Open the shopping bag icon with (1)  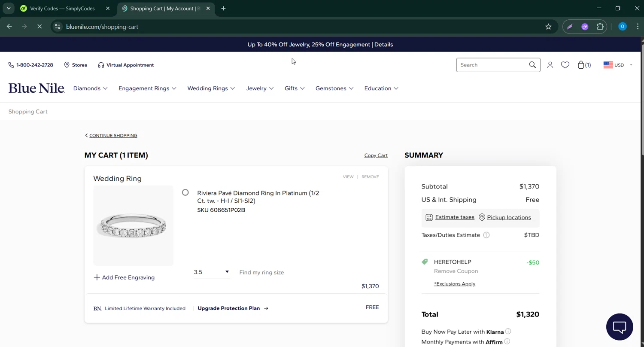click(x=584, y=65)
